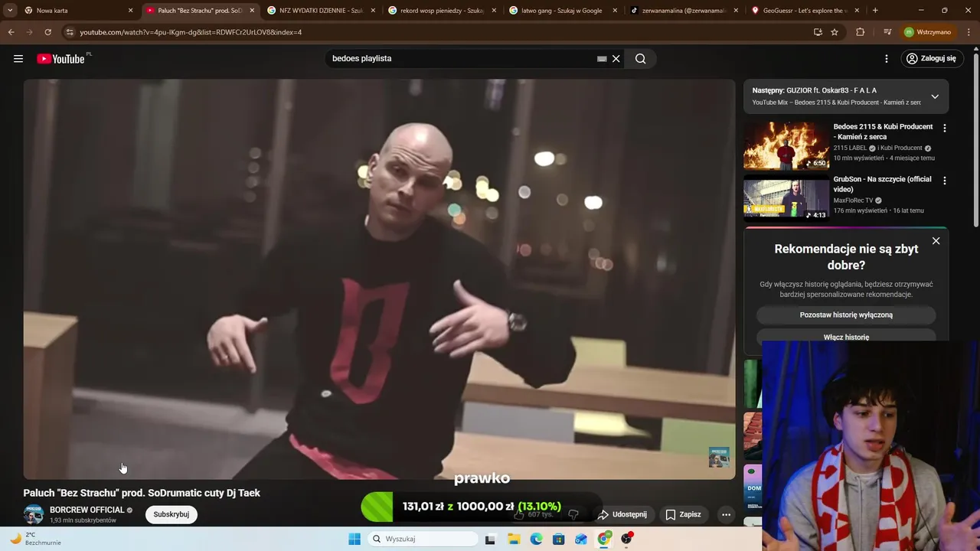Save the video with Zapisz

click(x=683, y=515)
